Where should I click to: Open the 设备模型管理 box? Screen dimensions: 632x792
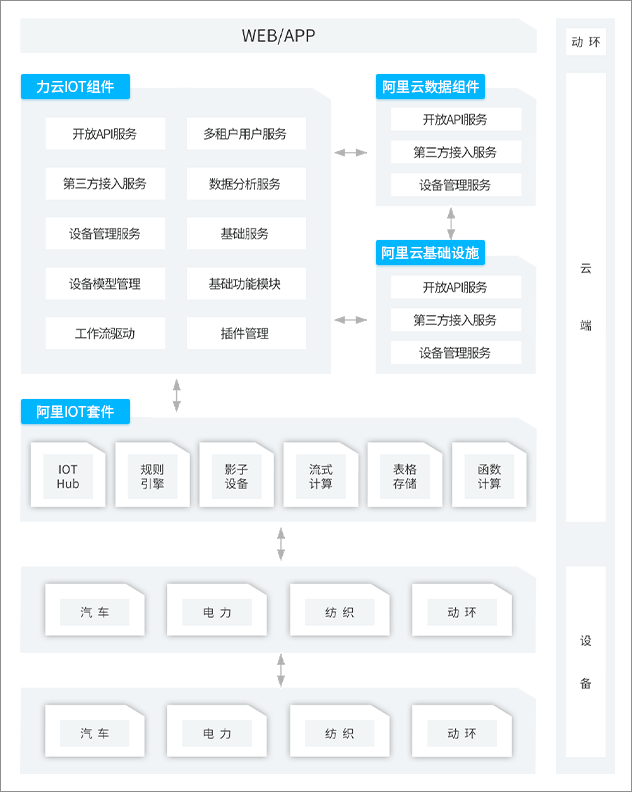tap(105, 284)
